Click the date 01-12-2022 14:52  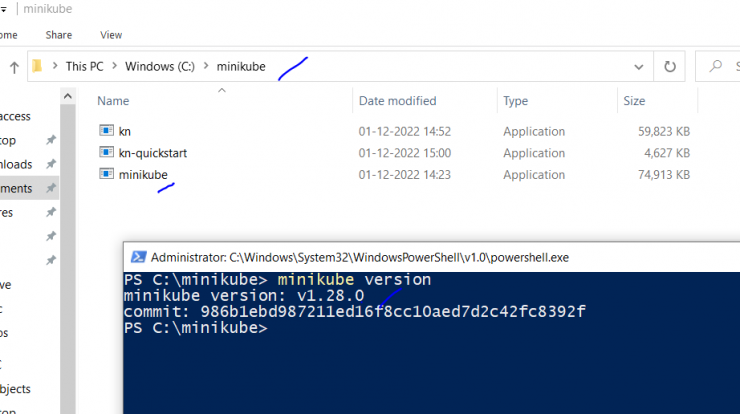click(404, 131)
